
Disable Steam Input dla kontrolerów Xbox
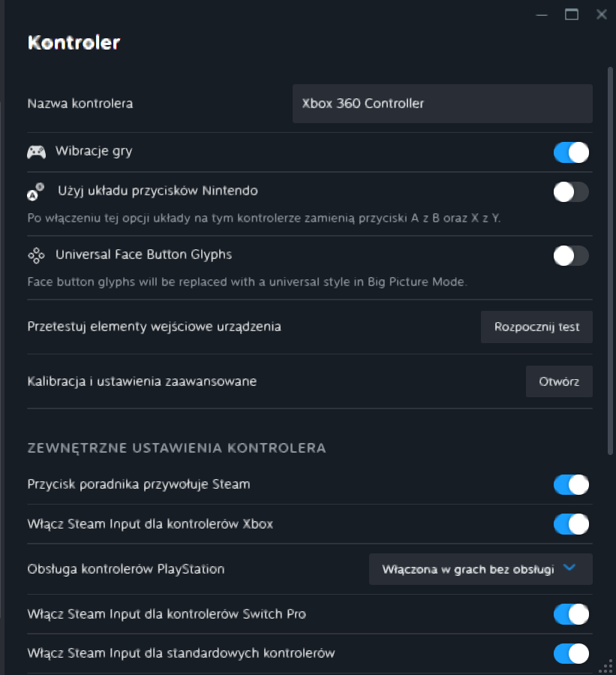[x=571, y=524]
